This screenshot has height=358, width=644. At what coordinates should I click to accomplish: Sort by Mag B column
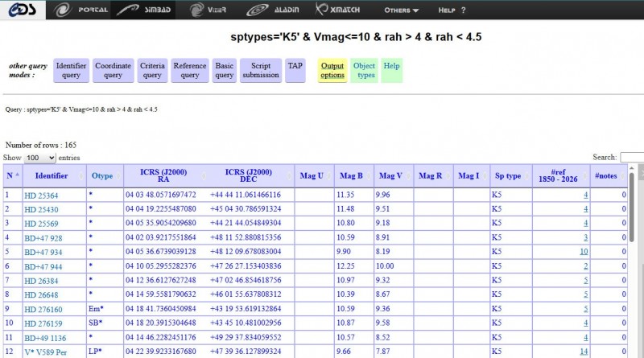[x=354, y=175]
